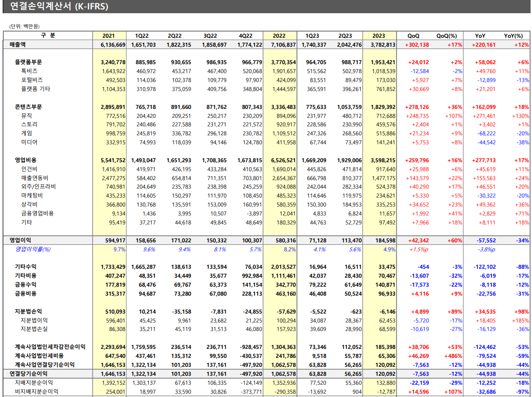Click the 지분법손익 row label
532x397 pixels.
pyautogui.click(x=28, y=312)
